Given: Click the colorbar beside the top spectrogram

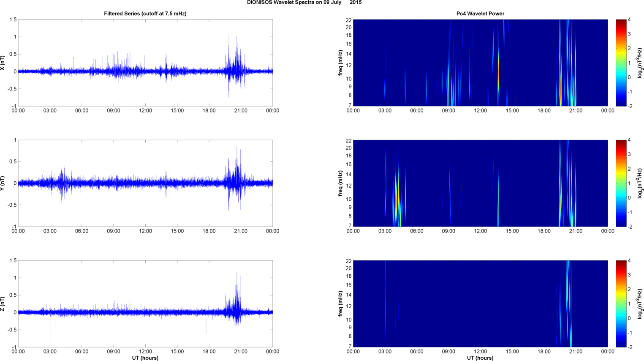Looking at the screenshot, I should [x=621, y=63].
